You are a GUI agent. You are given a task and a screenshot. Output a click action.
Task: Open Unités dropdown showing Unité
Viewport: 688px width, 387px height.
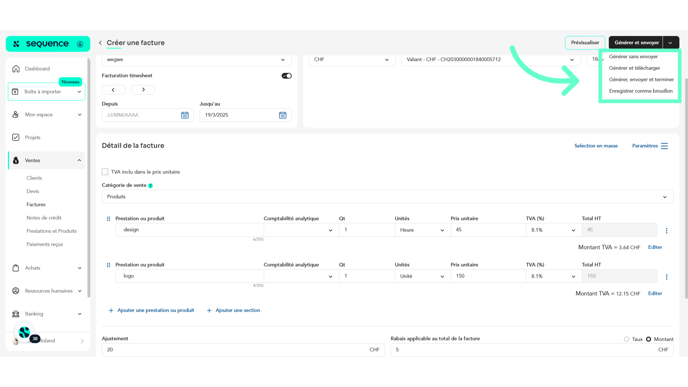[422, 276]
